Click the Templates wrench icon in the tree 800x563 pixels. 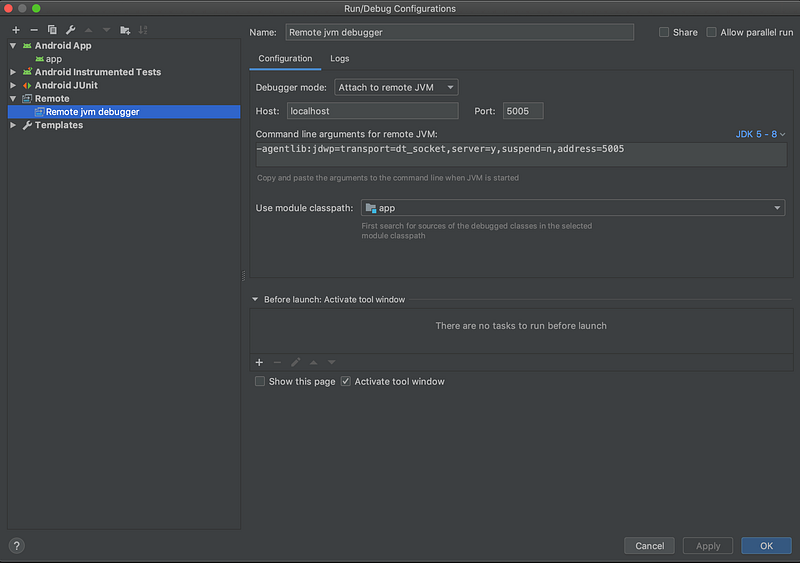(x=27, y=125)
